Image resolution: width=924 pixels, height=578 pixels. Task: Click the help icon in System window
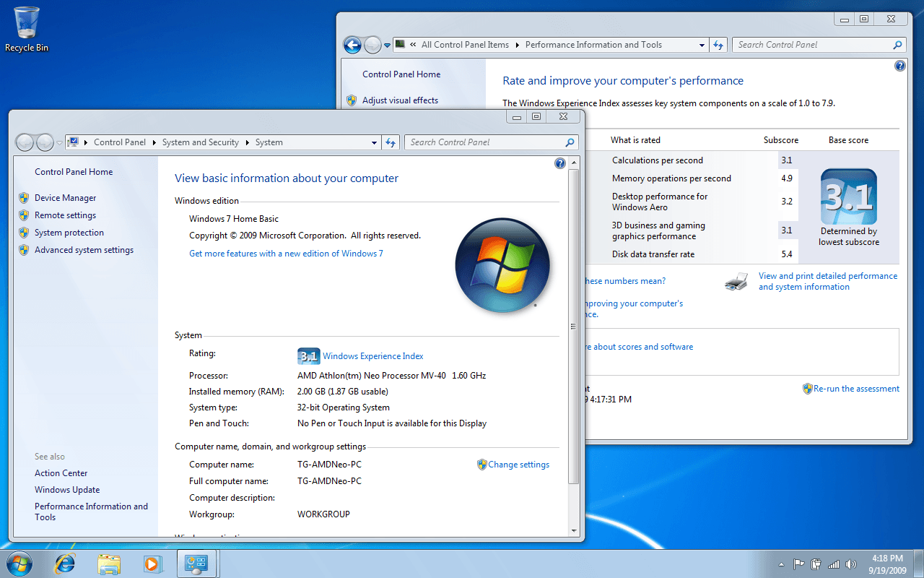560,164
